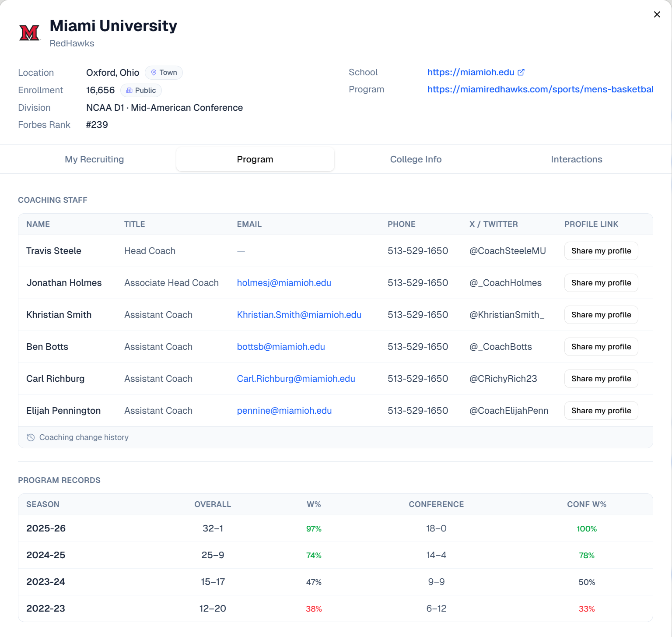Select the Program tab
672x637 pixels.
tap(255, 159)
